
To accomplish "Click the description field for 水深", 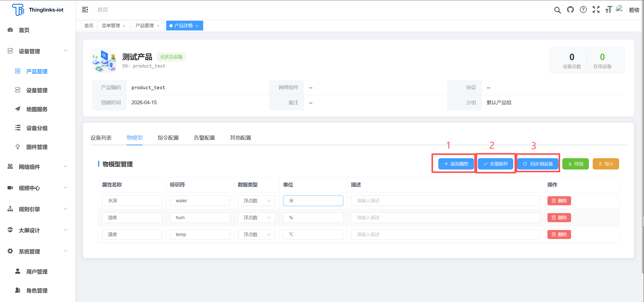I will [x=445, y=201].
